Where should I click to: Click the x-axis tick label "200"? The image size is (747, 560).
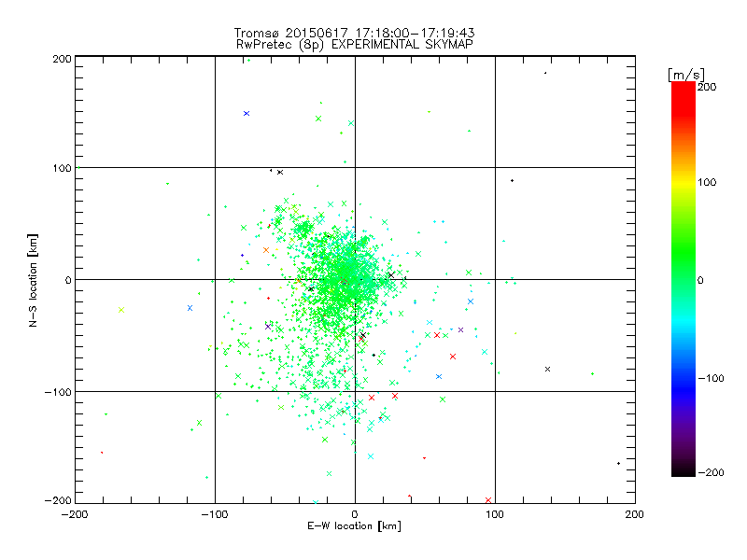635,515
